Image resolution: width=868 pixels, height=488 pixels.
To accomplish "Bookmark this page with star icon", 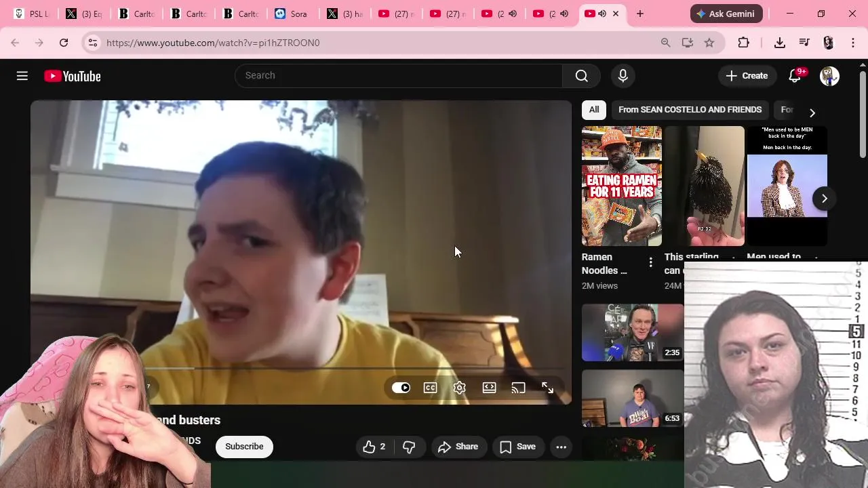I will pos(709,43).
